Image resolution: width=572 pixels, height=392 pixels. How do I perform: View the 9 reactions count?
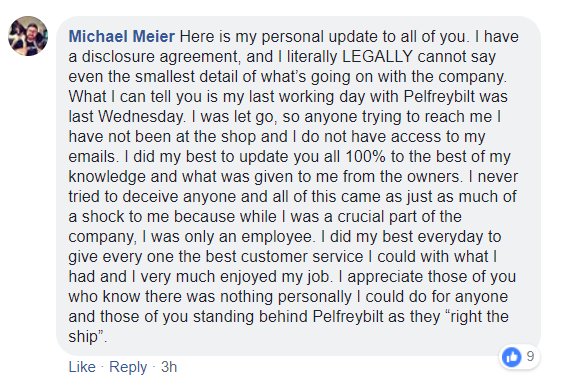click(x=530, y=356)
